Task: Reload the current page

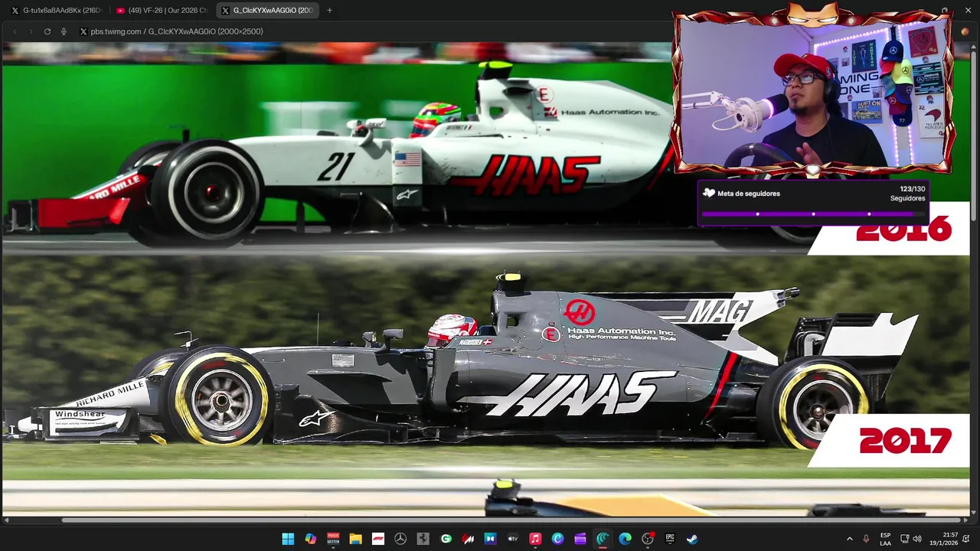Action: [47, 31]
